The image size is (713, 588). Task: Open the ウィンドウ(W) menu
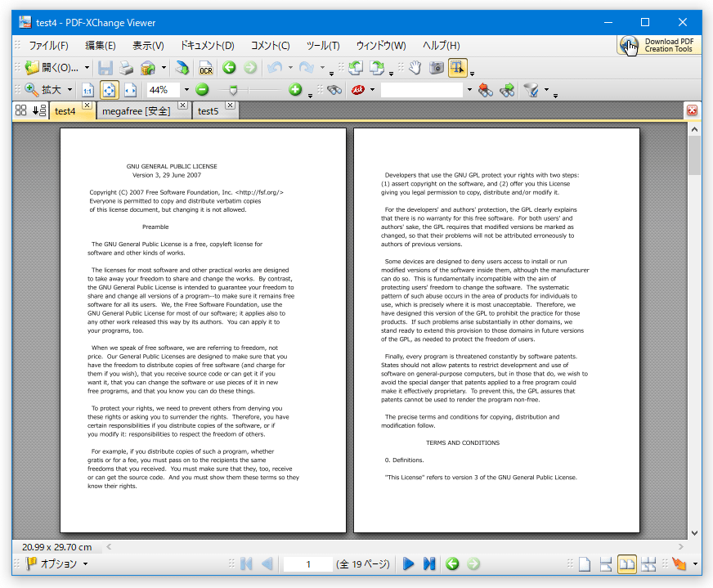pyautogui.click(x=381, y=46)
